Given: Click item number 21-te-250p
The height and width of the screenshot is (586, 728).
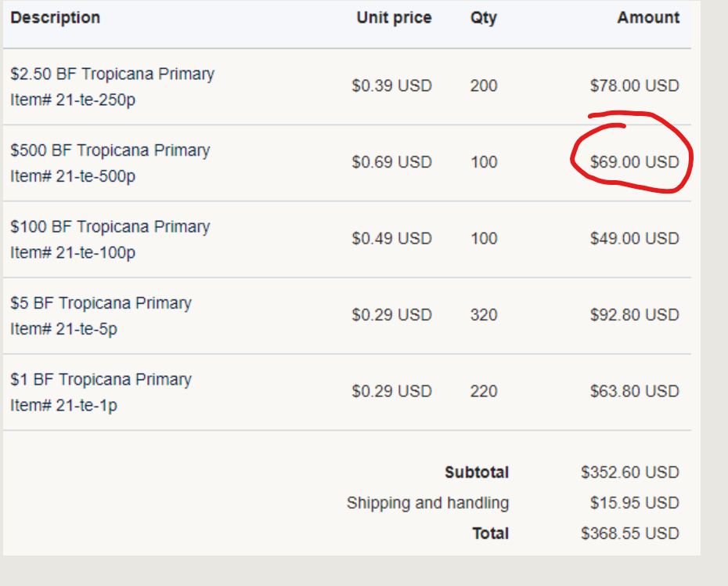Looking at the screenshot, I should pyautogui.click(x=73, y=99).
